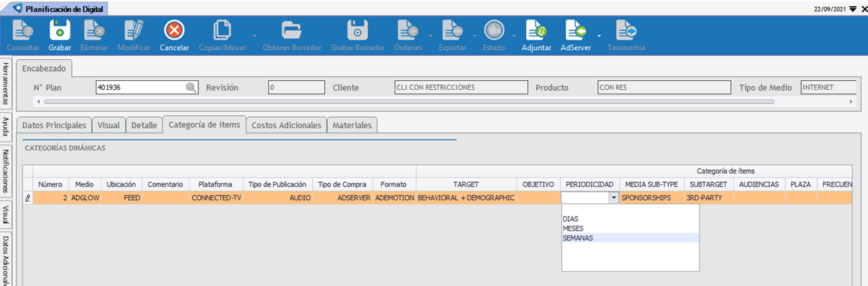Click the 3RD-PARTY cell
This screenshot has height=286, width=868.
(708, 198)
